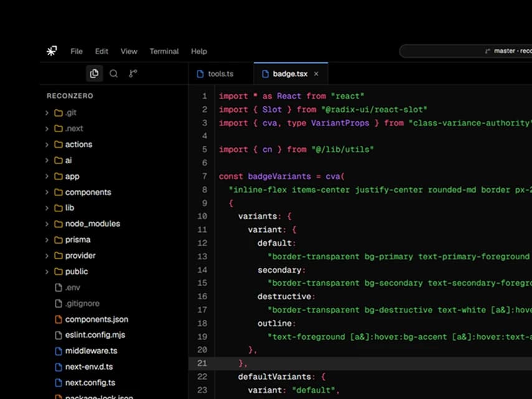Image resolution: width=532 pixels, height=399 pixels.
Task: Click the node_modules folder icon
Action: pos(59,224)
